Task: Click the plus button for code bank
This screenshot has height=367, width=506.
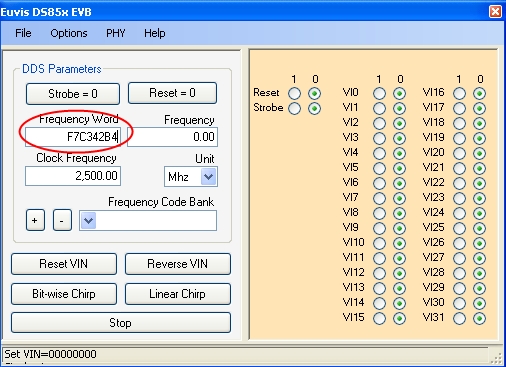Action: click(x=35, y=220)
